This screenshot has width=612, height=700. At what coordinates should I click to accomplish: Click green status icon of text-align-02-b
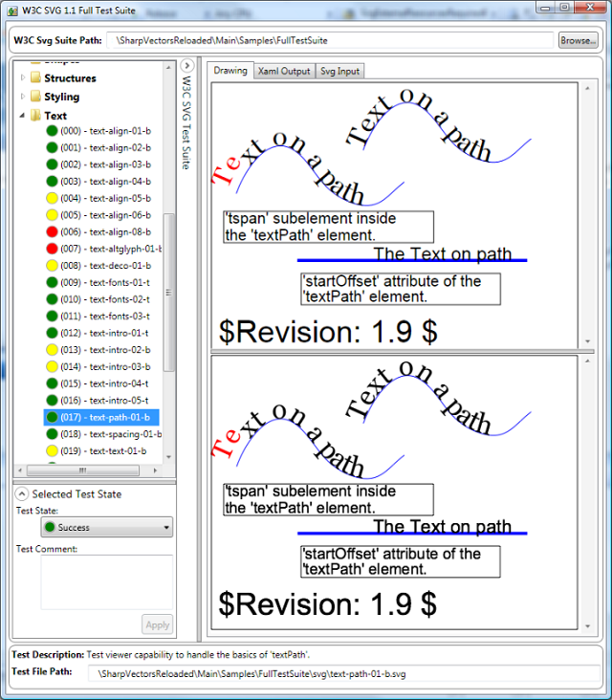coord(52,148)
